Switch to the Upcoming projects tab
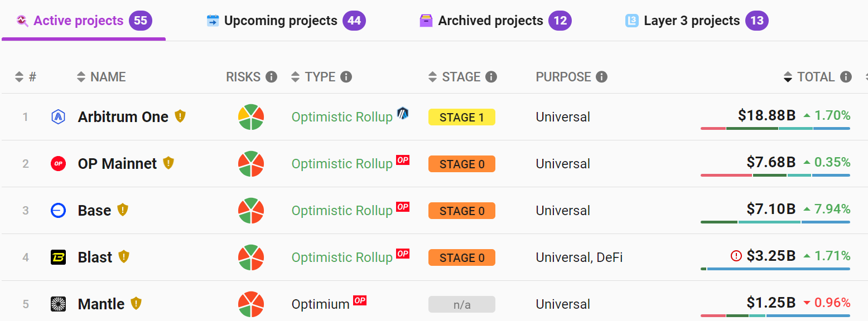 [281, 21]
